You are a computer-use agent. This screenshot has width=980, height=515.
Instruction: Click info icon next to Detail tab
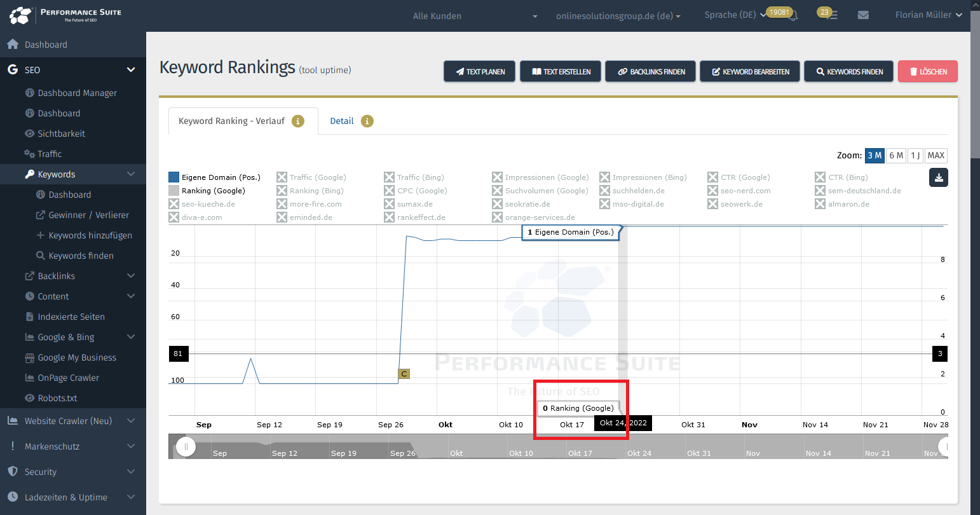click(367, 121)
